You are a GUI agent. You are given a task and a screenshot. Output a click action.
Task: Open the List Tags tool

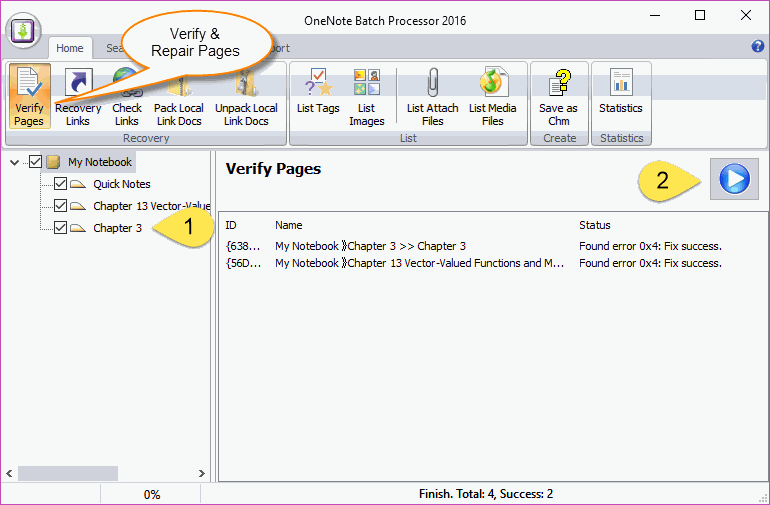pyautogui.click(x=318, y=91)
